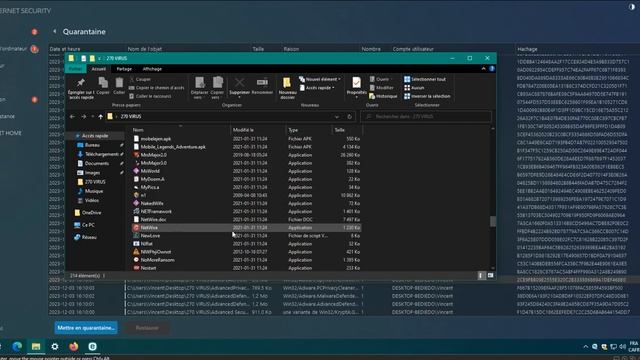This screenshot has width=640, height=360.
Task: Go up one folder level
Action: tap(100, 117)
